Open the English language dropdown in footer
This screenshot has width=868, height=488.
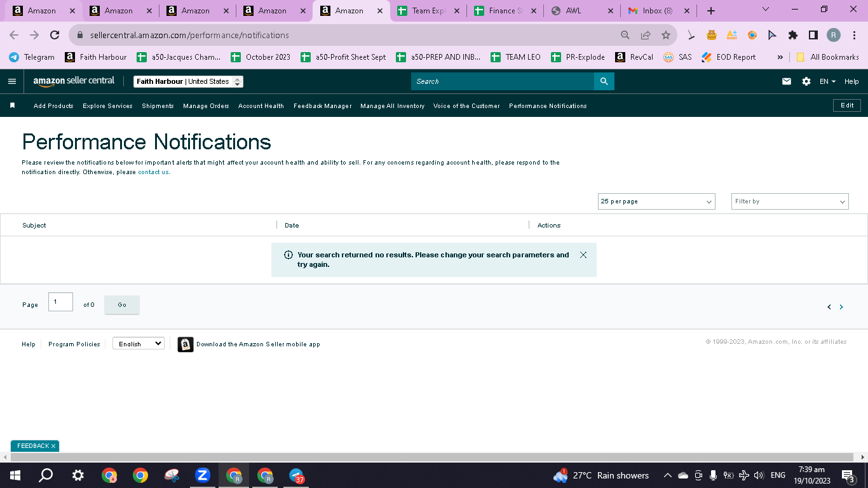click(x=139, y=344)
